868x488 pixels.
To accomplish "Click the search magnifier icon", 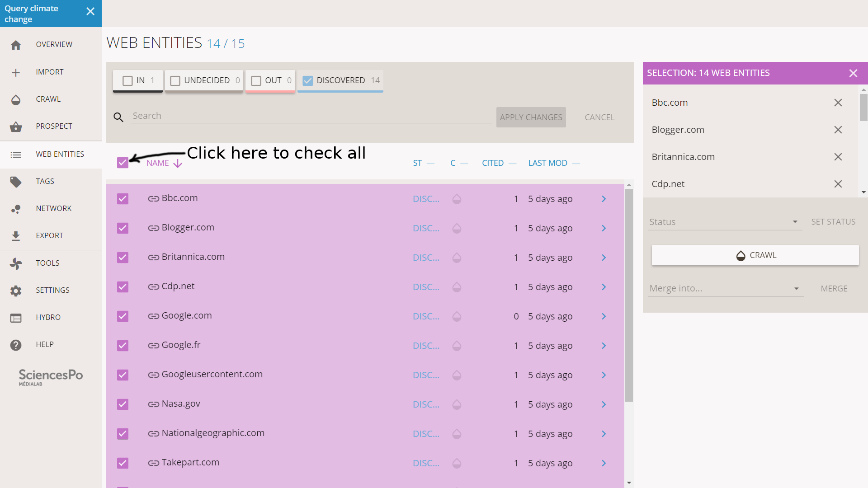I will click(x=118, y=117).
